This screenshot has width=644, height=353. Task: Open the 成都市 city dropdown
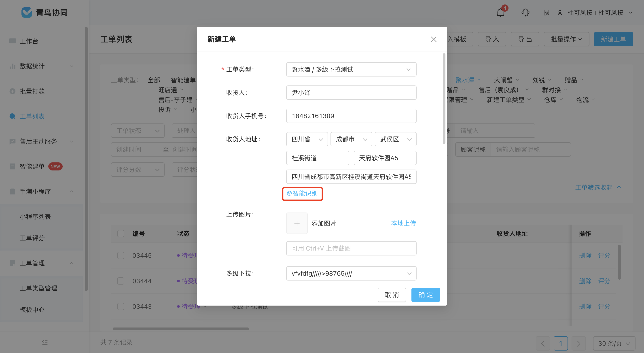351,139
